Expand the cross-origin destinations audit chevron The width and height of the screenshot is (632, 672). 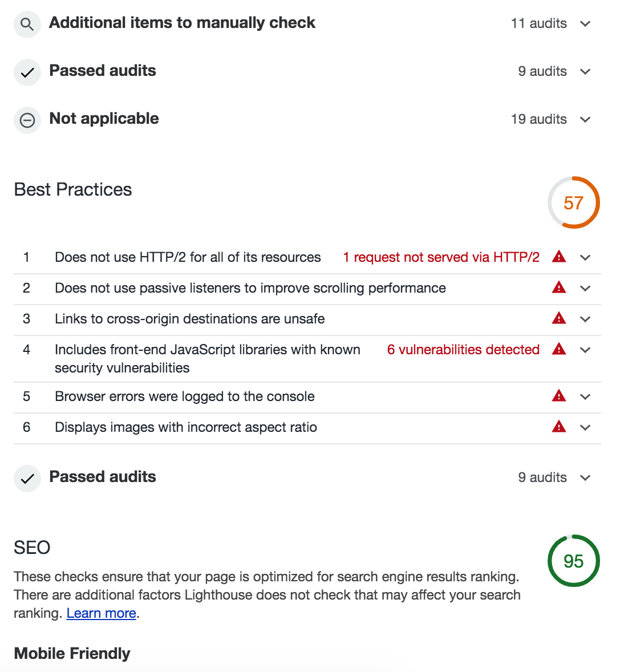coord(585,319)
